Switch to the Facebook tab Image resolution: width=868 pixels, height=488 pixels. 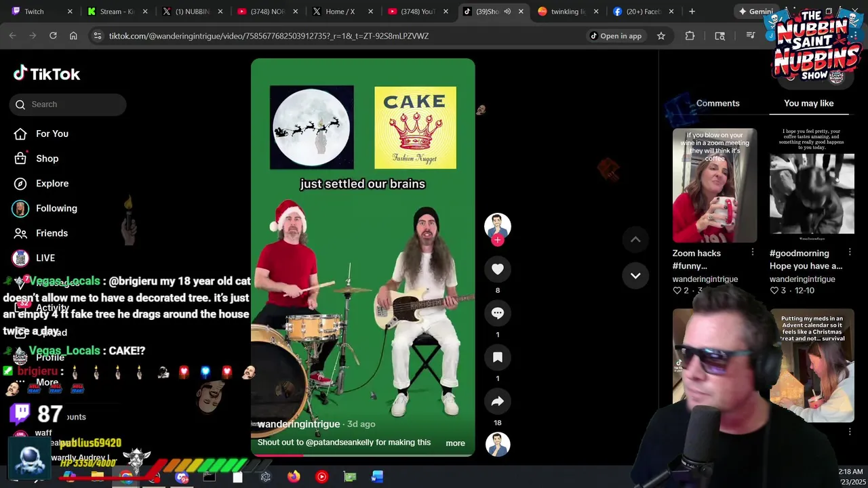(x=643, y=12)
